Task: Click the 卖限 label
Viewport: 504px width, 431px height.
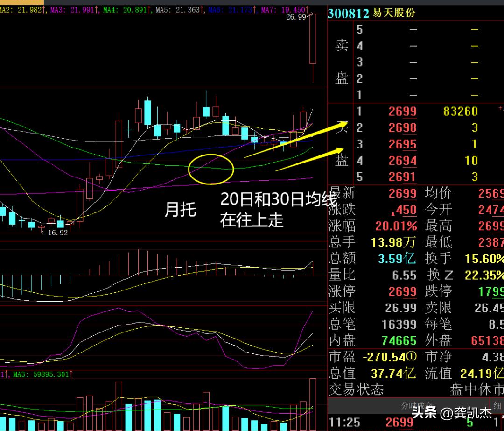Action: (438, 307)
